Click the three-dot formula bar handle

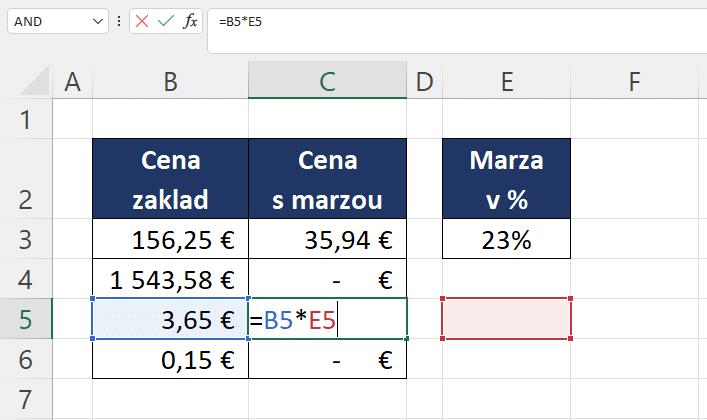click(119, 21)
